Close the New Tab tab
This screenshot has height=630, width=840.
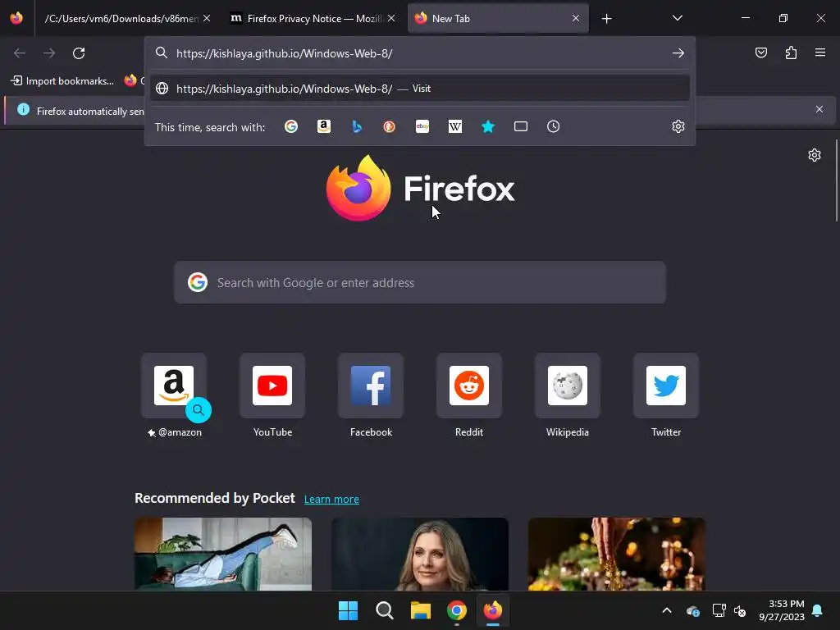tap(576, 18)
